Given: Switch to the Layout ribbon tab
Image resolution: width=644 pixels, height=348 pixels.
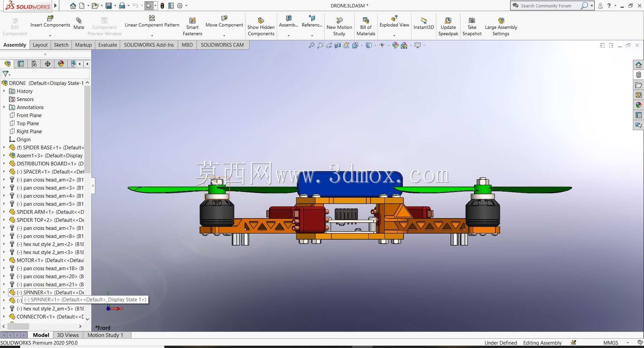Looking at the screenshot, I should coord(40,45).
